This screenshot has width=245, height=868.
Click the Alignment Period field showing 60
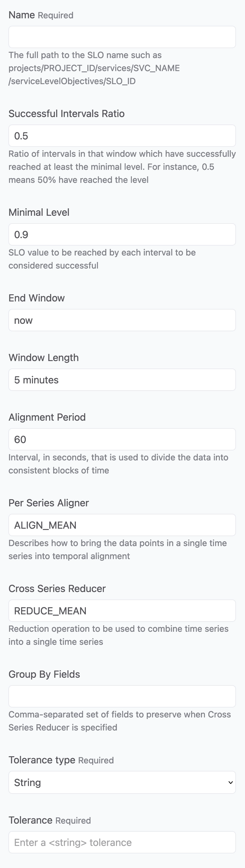pos(122,439)
